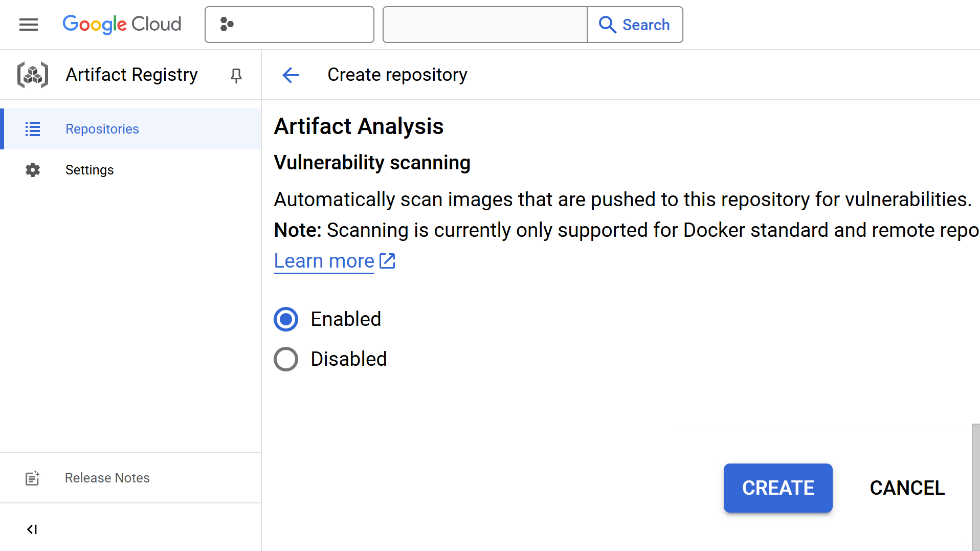Pin Artifact Registry with the pin icon
Image resolution: width=980 pixels, height=551 pixels.
(x=236, y=76)
